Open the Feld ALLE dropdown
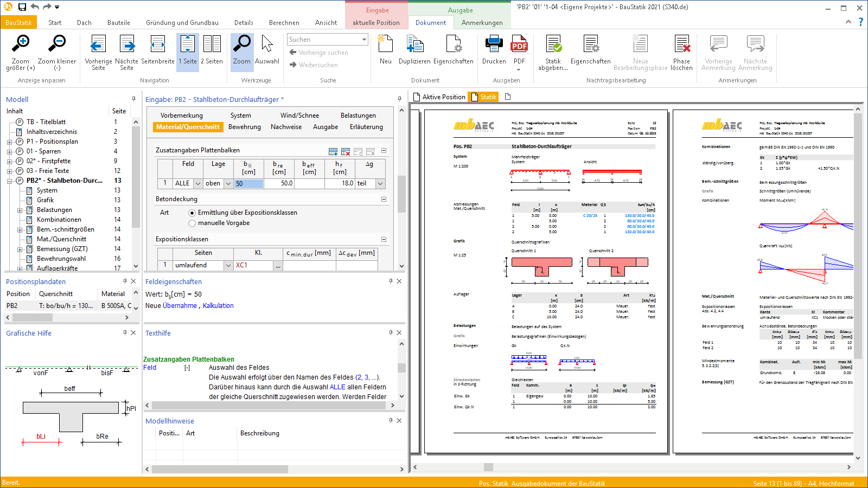Image resolution: width=868 pixels, height=488 pixels. point(198,184)
